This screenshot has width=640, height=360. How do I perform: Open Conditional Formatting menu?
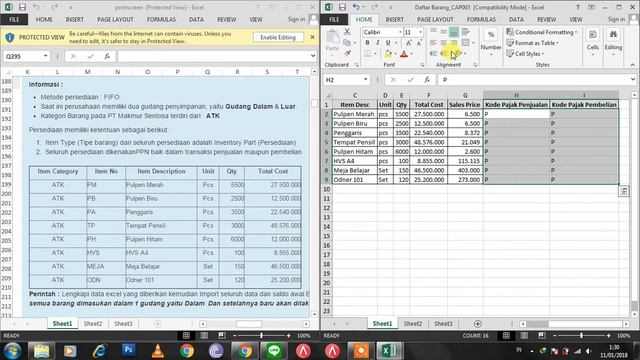(x=542, y=32)
